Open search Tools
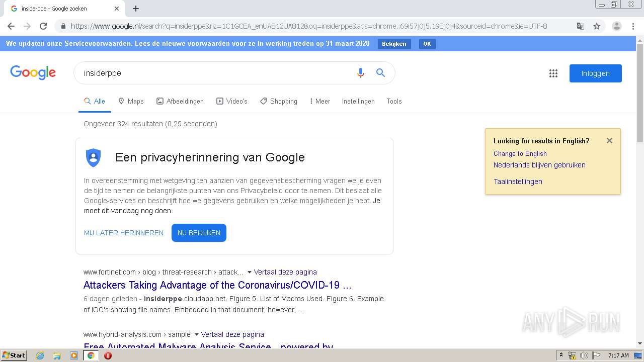 [394, 101]
